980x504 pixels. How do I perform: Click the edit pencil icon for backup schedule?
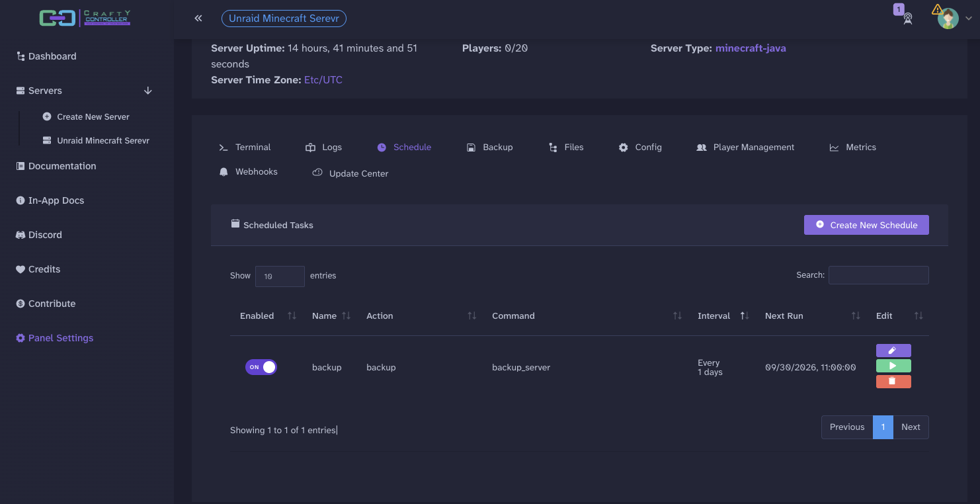coord(893,351)
